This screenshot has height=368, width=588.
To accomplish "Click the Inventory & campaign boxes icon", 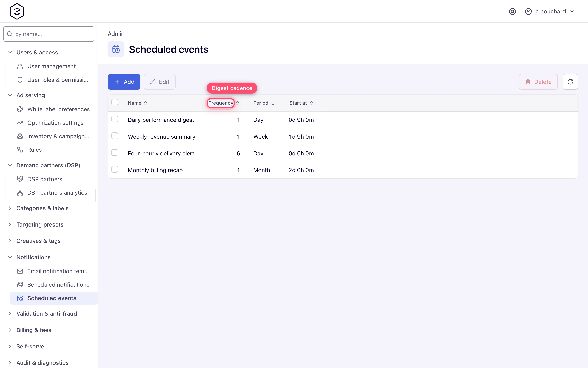I will point(20,136).
